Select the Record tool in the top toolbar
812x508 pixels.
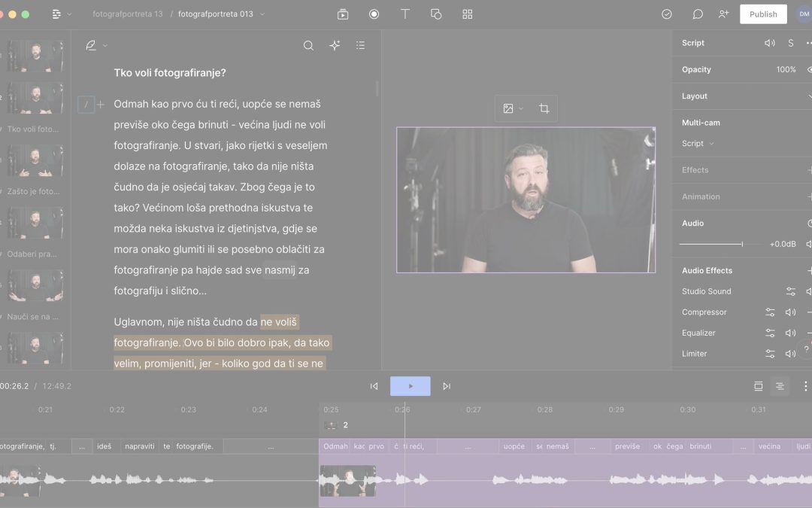[374, 14]
